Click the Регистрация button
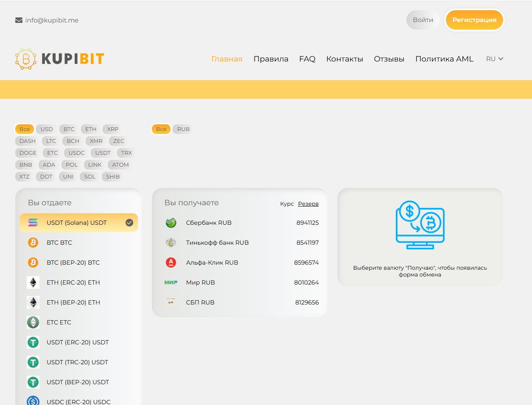The height and width of the screenshot is (405, 532). tap(474, 20)
